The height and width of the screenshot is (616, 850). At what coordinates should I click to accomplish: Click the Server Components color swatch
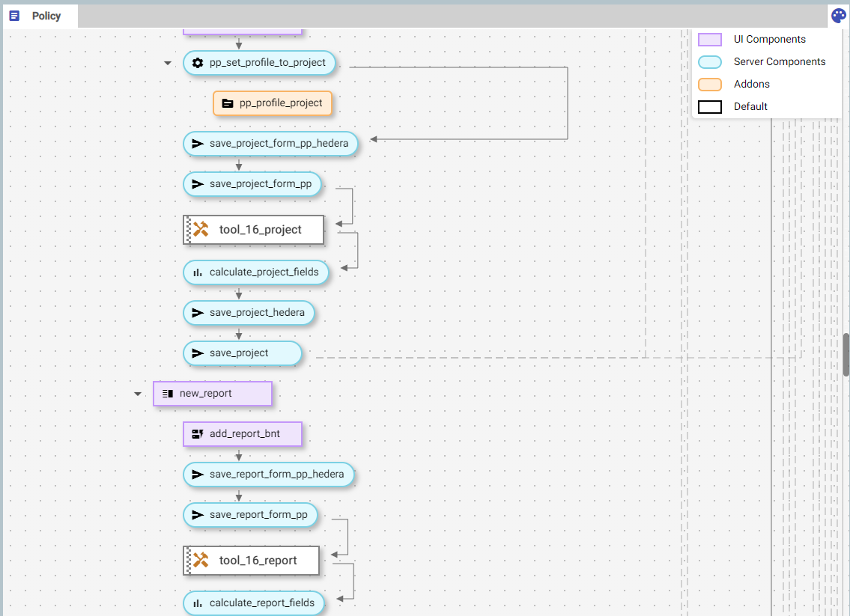click(x=709, y=62)
